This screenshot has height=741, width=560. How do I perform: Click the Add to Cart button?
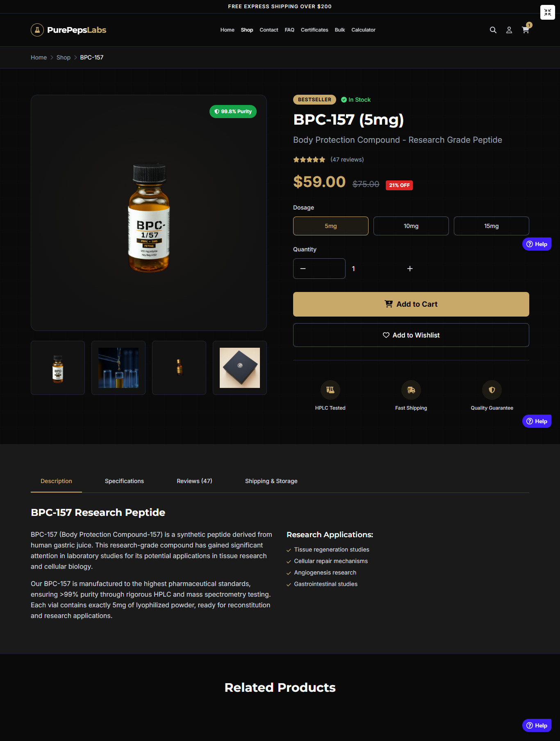[x=411, y=304]
